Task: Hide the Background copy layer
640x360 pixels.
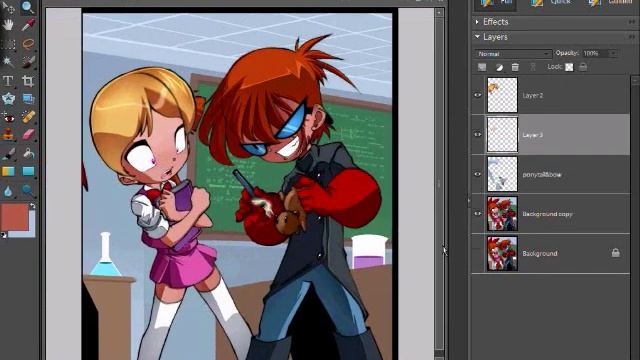Action: [x=478, y=213]
